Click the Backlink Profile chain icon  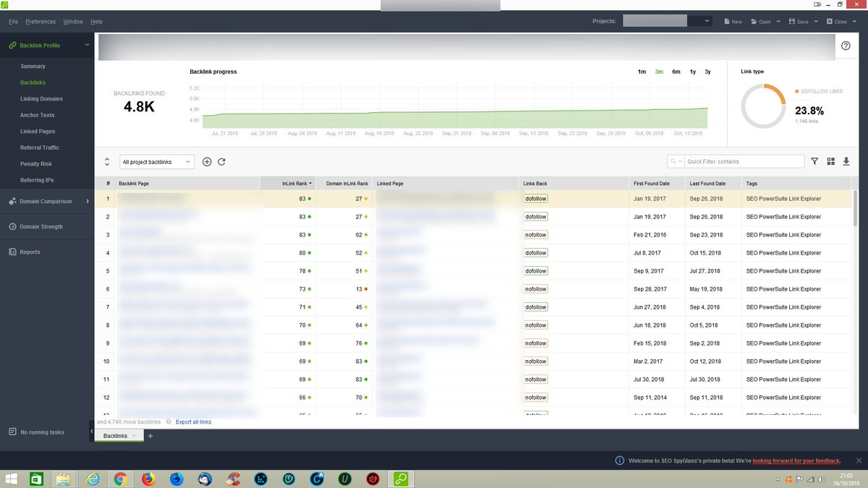pyautogui.click(x=12, y=46)
